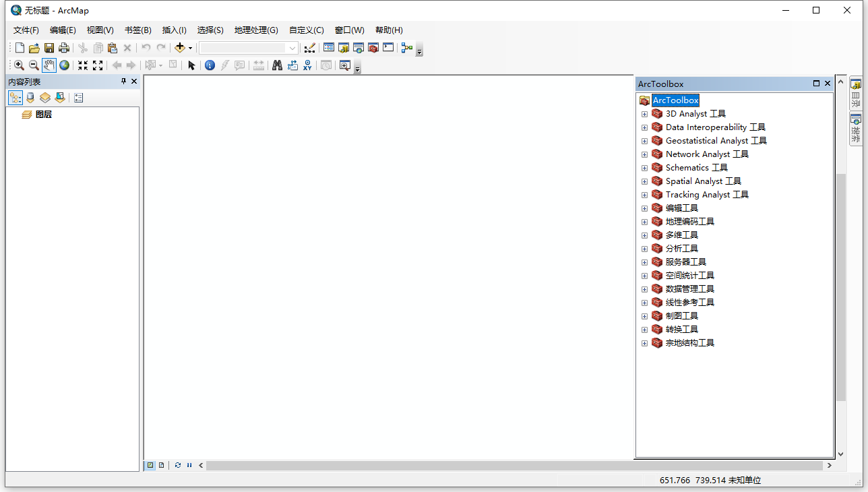Click the Add Data button
This screenshot has height=492, width=868.
(179, 48)
